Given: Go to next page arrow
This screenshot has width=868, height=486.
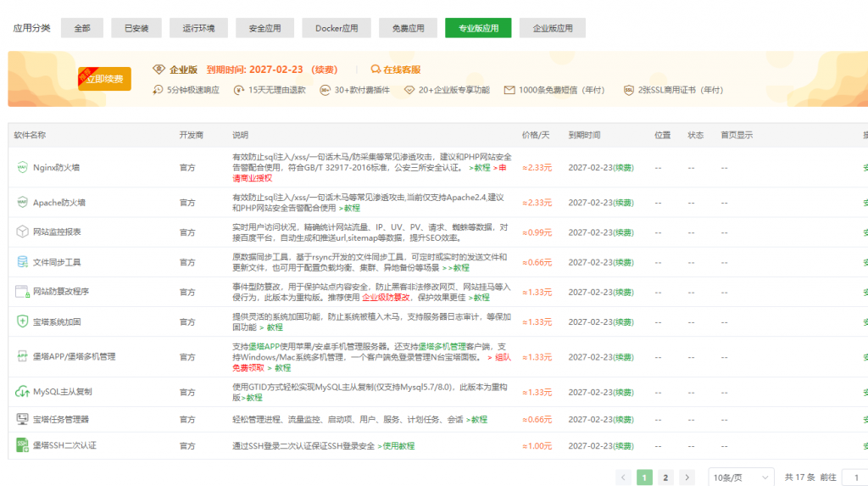Looking at the screenshot, I should click(687, 478).
